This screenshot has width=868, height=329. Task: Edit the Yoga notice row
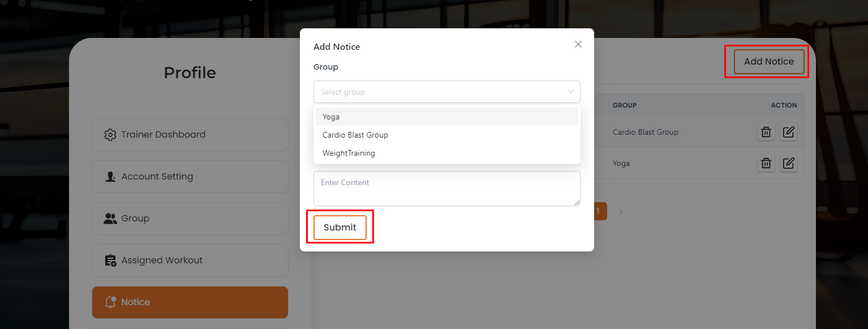788,164
